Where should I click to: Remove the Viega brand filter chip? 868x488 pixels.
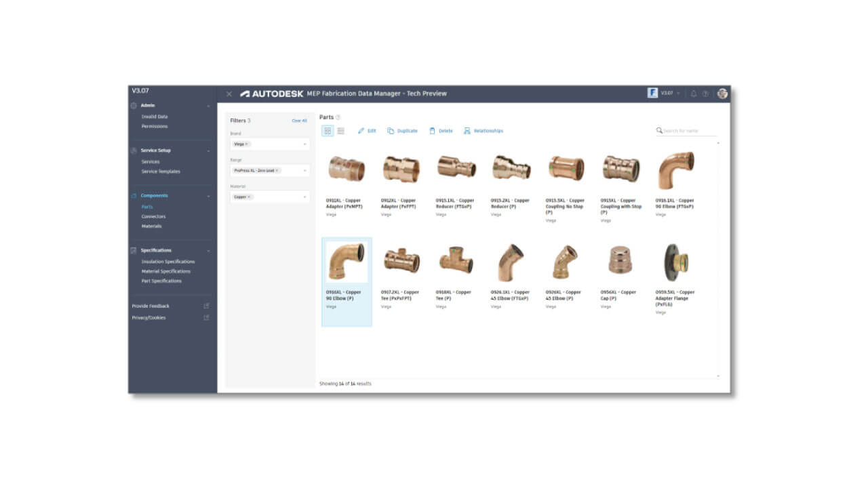coord(246,144)
